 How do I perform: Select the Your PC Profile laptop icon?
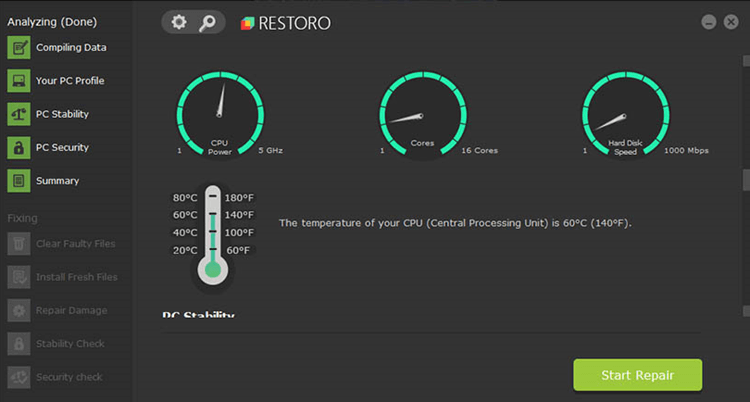19,81
